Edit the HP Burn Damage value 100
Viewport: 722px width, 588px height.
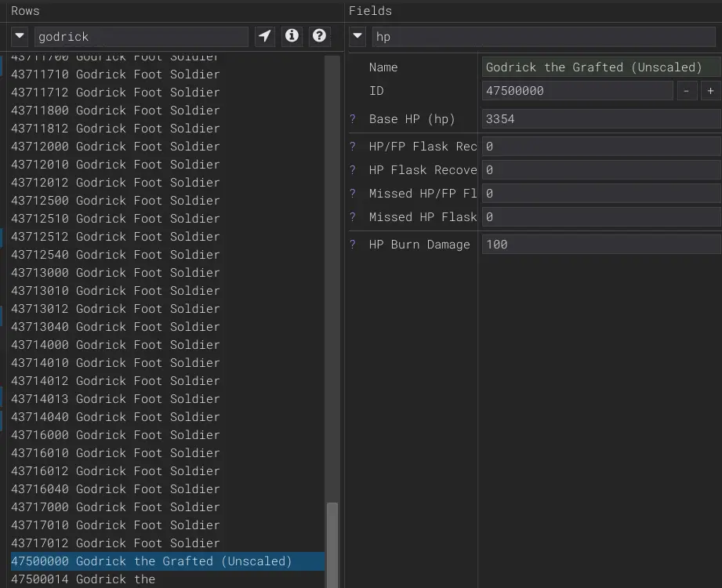[x=601, y=245]
